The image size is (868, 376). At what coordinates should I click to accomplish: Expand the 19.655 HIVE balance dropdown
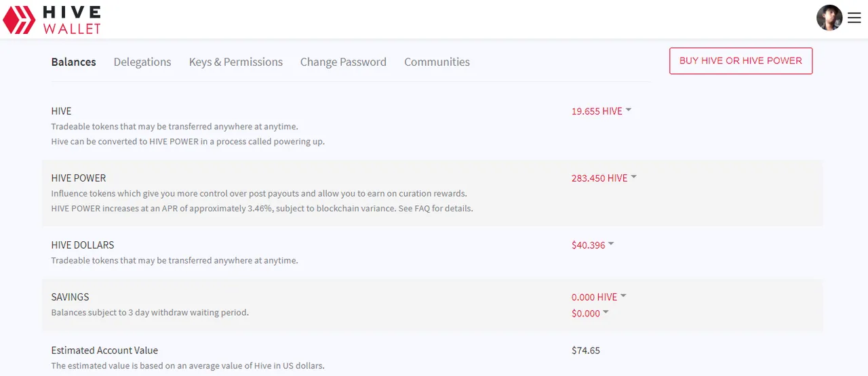(x=601, y=111)
